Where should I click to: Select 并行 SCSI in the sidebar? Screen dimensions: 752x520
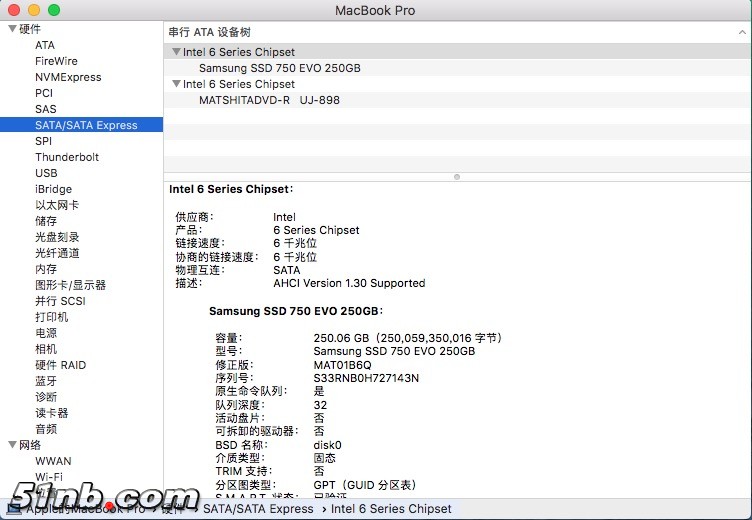tap(60, 301)
